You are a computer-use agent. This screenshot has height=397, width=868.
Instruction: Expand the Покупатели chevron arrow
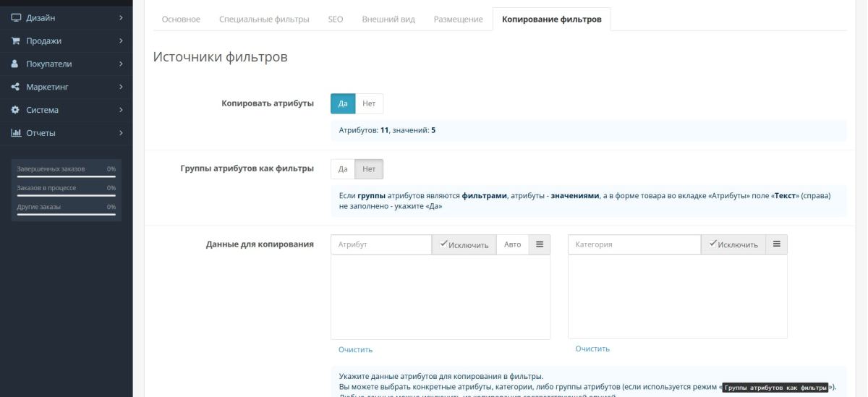pyautogui.click(x=121, y=64)
